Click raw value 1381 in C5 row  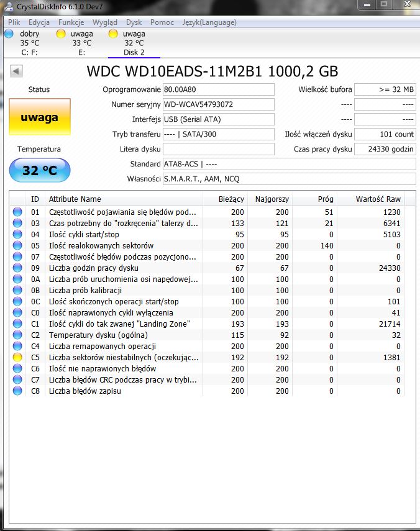coord(391,357)
